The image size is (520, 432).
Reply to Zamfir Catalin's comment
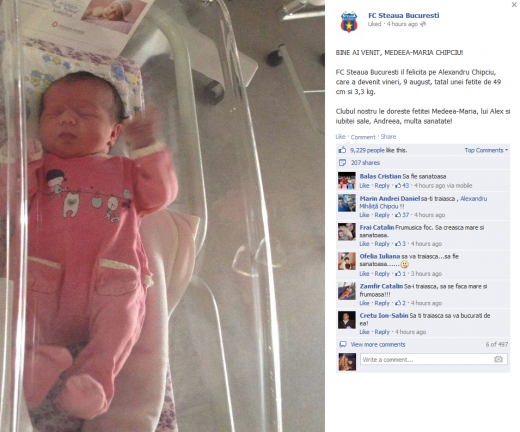pos(382,303)
